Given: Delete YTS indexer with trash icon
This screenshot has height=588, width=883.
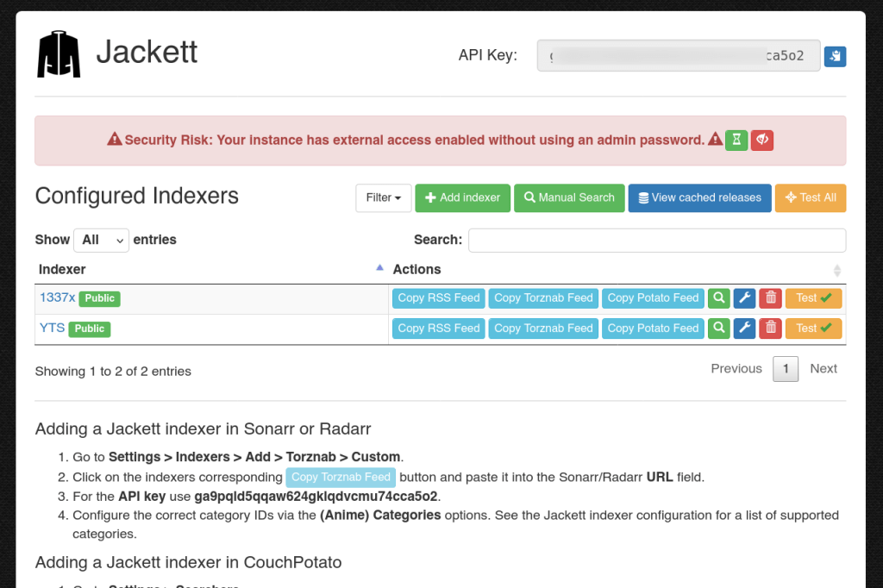Looking at the screenshot, I should pos(770,328).
